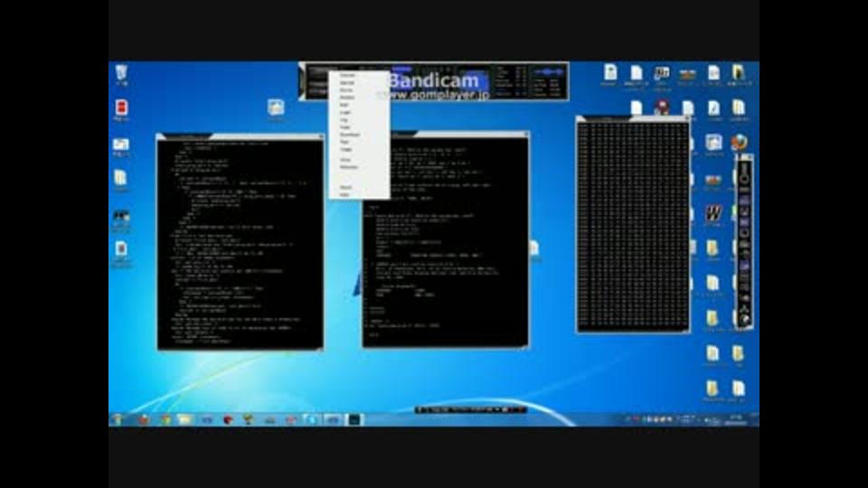This screenshot has width=868, height=488.
Task: Click the round icon ending the vertical toolbar
Action: [744, 319]
